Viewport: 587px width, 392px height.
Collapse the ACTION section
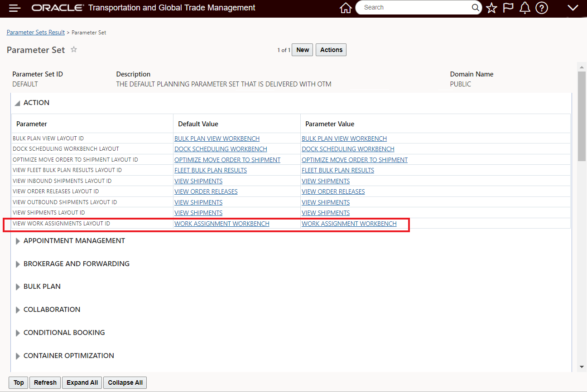pos(17,103)
